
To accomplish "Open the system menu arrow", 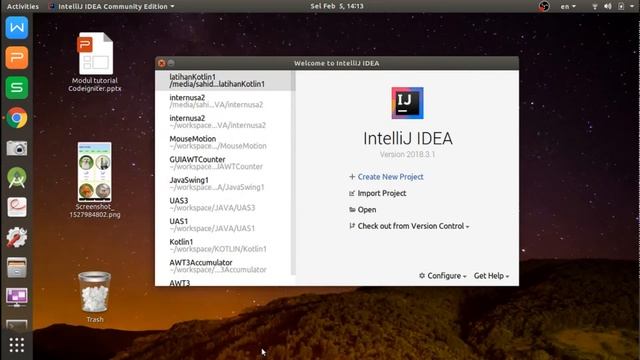I will click(x=632, y=6).
